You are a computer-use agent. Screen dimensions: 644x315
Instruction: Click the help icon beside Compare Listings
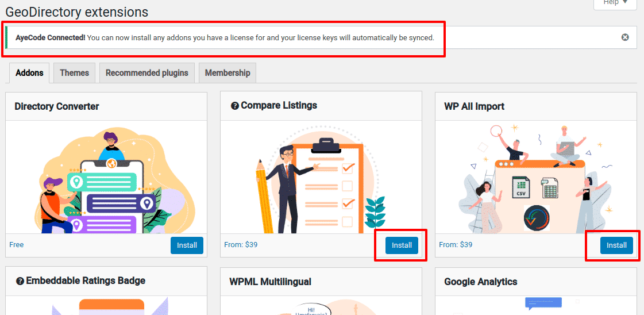(x=235, y=106)
